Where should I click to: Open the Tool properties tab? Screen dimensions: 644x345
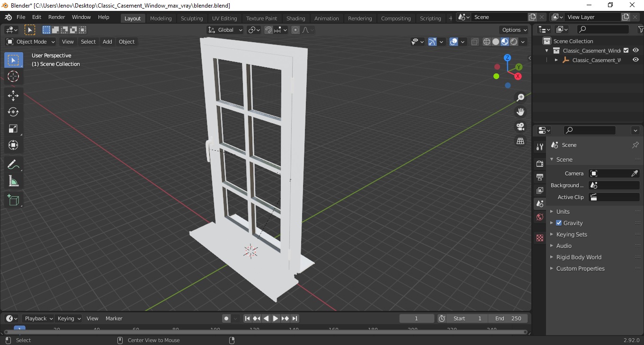540,146
